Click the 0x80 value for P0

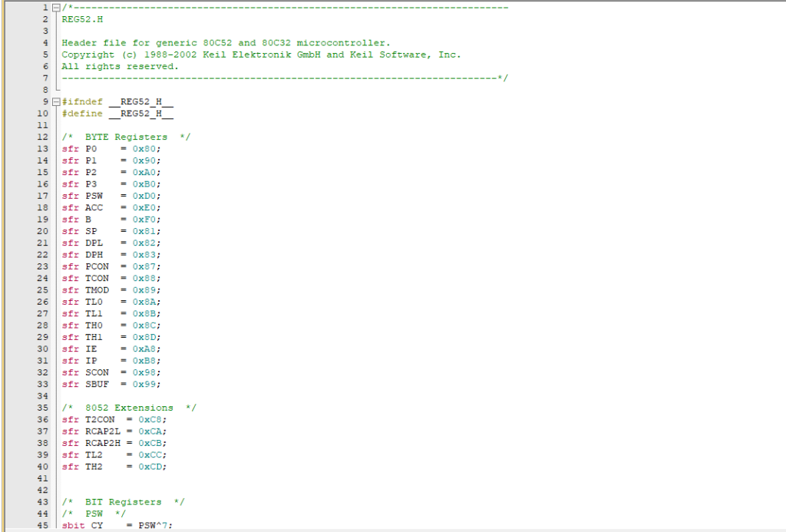(147, 148)
